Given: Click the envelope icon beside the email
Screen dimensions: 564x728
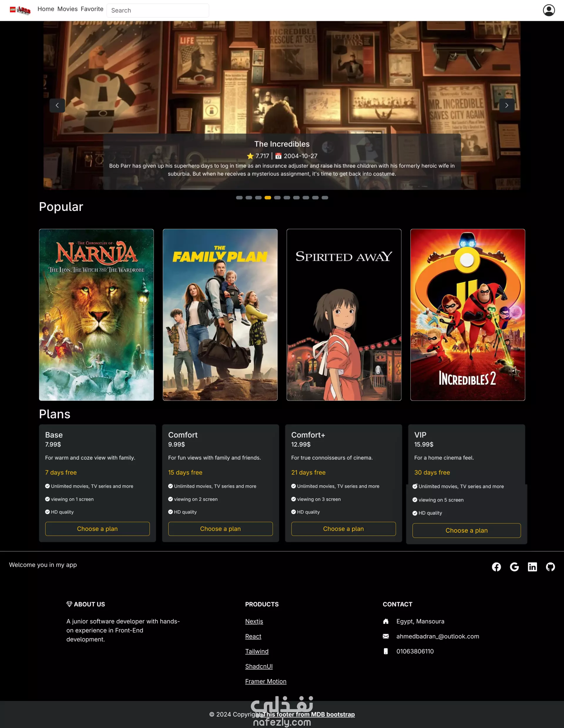Looking at the screenshot, I should click(386, 636).
